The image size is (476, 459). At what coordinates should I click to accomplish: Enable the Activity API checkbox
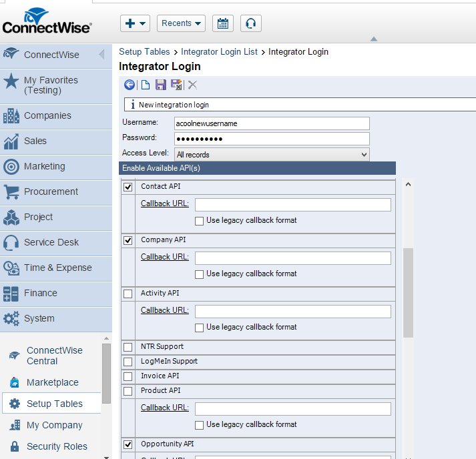128,294
